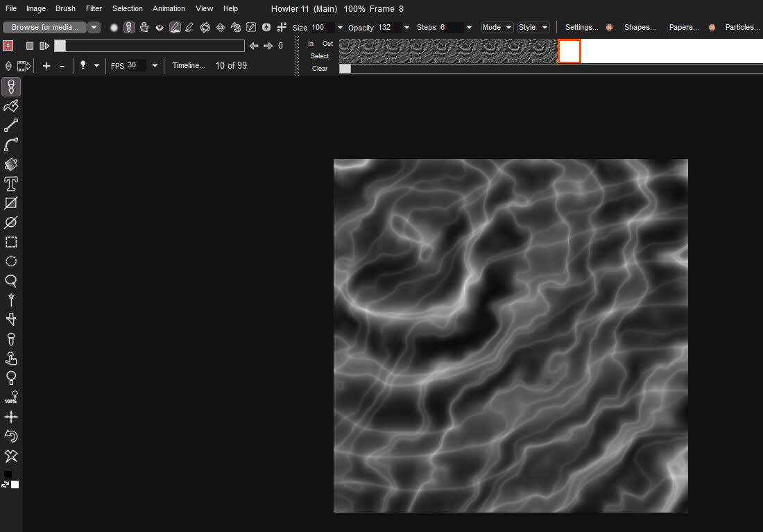Open the Particles panel
The width and height of the screenshot is (763, 532).
tap(742, 27)
